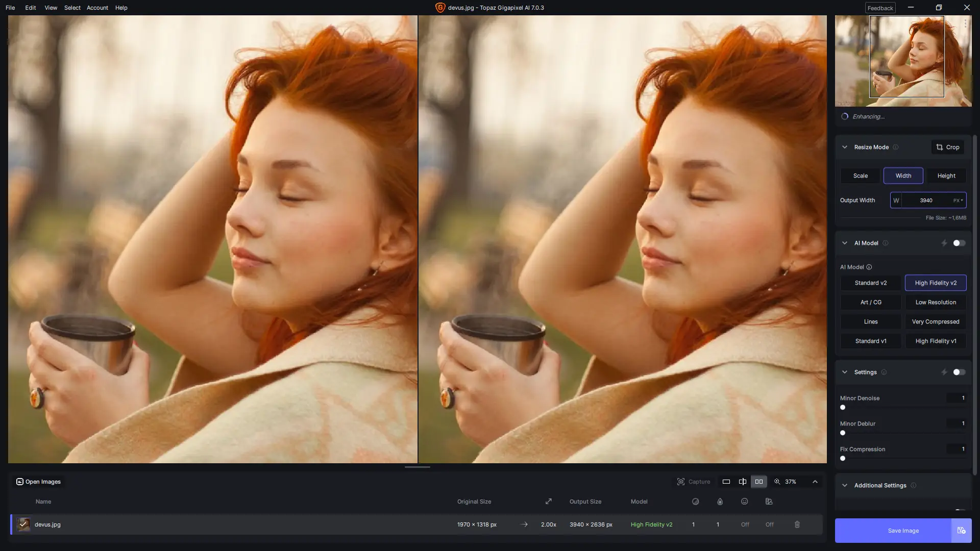
Task: Click the face recovery column icon
Action: [744, 502]
